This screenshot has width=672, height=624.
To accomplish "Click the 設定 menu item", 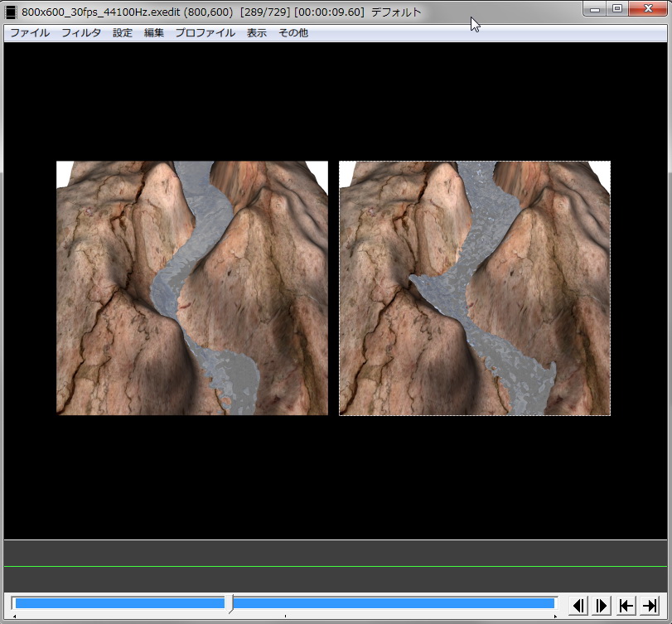I will pos(123,33).
